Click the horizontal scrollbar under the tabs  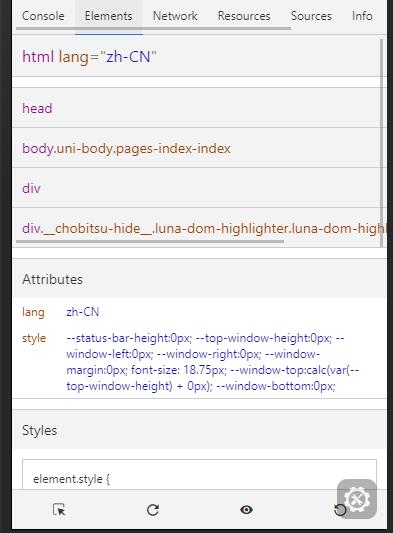pyautogui.click(x=153, y=28)
